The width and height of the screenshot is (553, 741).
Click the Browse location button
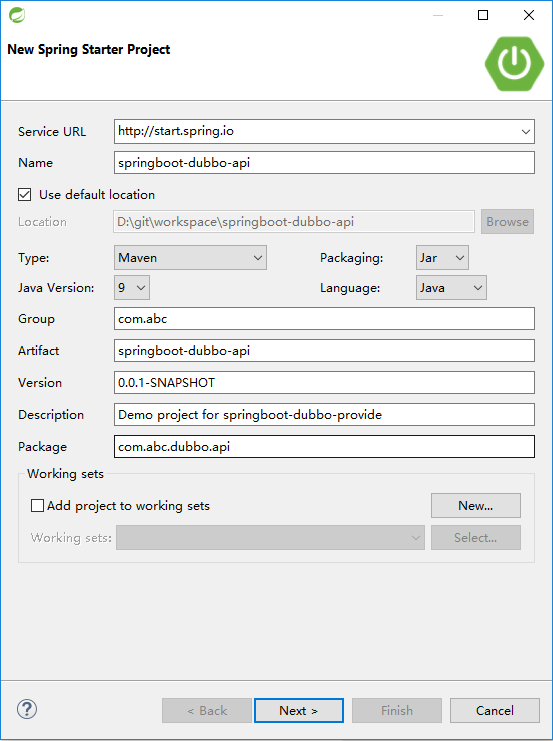tap(508, 222)
